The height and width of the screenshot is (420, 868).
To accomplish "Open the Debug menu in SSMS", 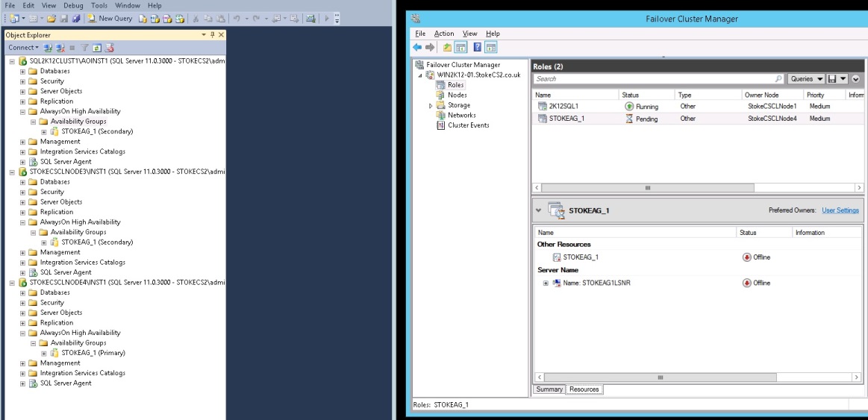I will (73, 5).
